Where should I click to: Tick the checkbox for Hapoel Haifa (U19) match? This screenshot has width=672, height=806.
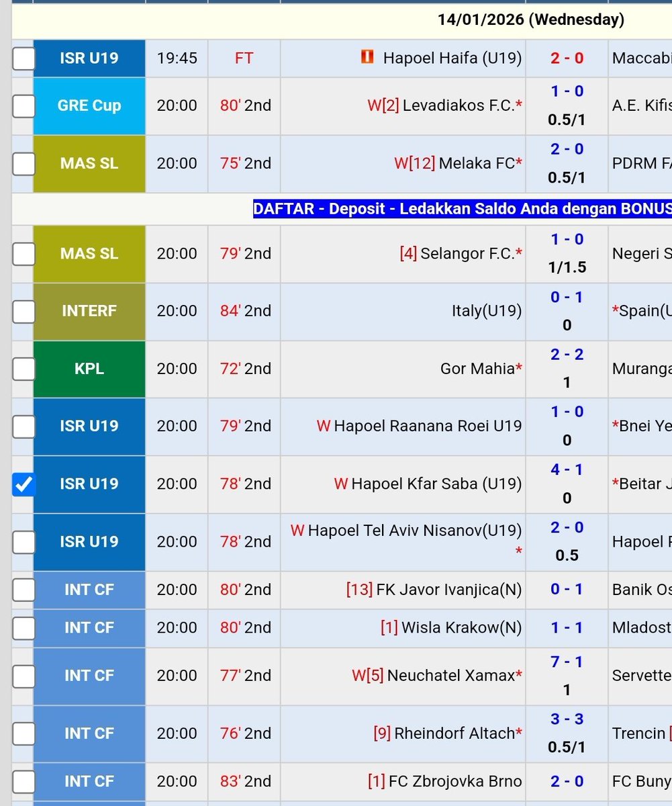tap(23, 58)
